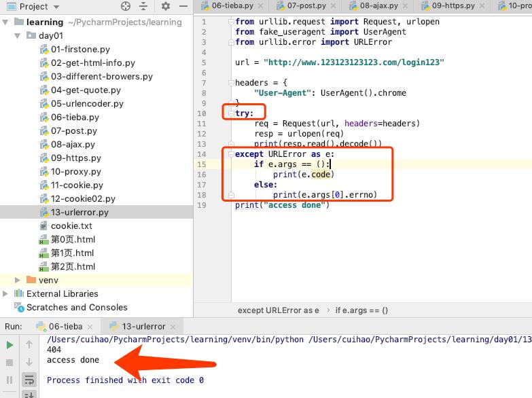The image size is (532, 398).
Task: Expand the venv folder
Action: tap(18, 280)
